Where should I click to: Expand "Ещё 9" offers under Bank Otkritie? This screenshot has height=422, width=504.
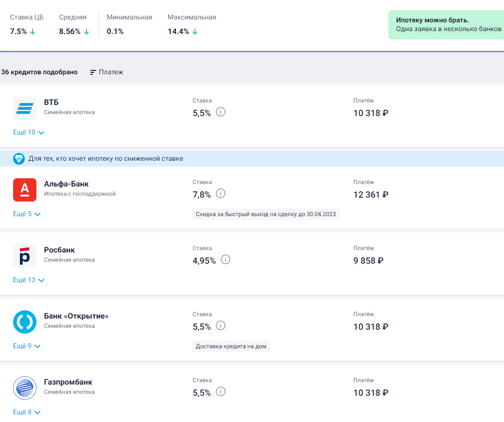(x=27, y=346)
